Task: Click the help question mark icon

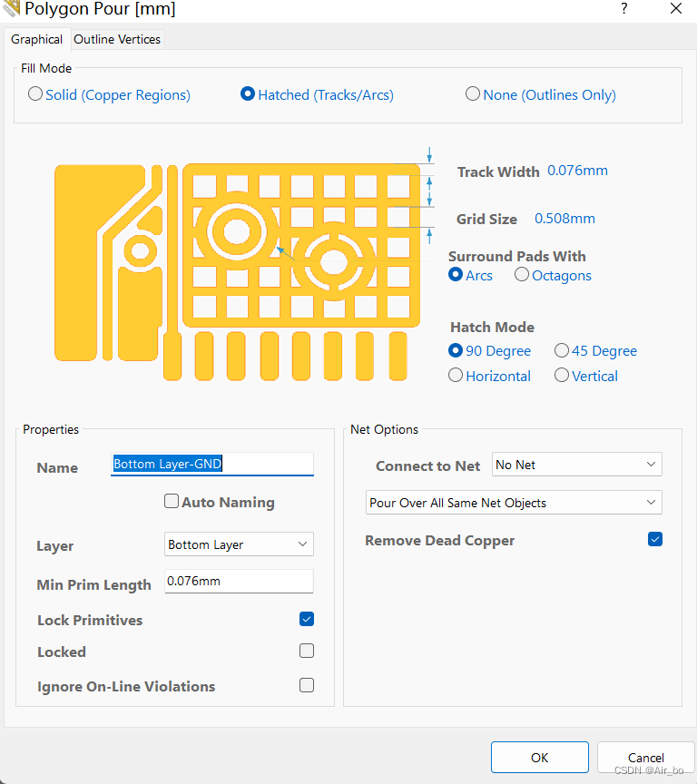Action: 623,9
